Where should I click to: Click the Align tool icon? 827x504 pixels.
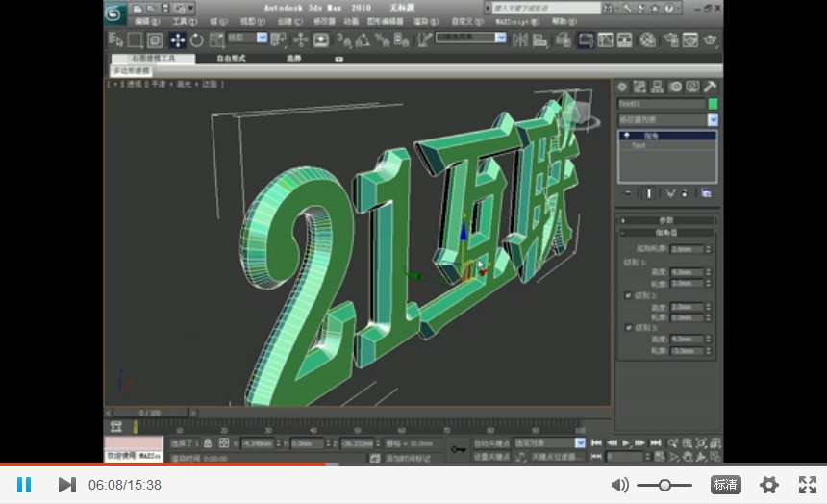click(x=540, y=39)
